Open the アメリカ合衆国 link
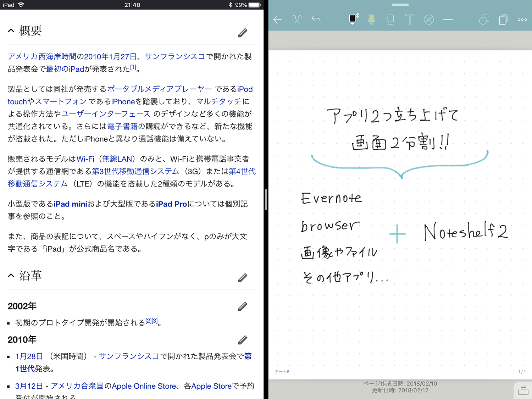 pyautogui.click(x=77, y=386)
